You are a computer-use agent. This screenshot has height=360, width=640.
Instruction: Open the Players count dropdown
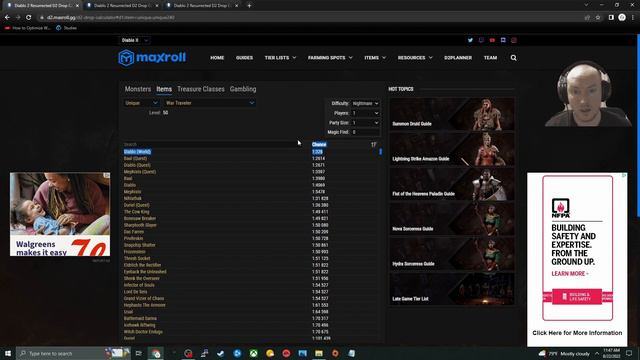point(365,113)
